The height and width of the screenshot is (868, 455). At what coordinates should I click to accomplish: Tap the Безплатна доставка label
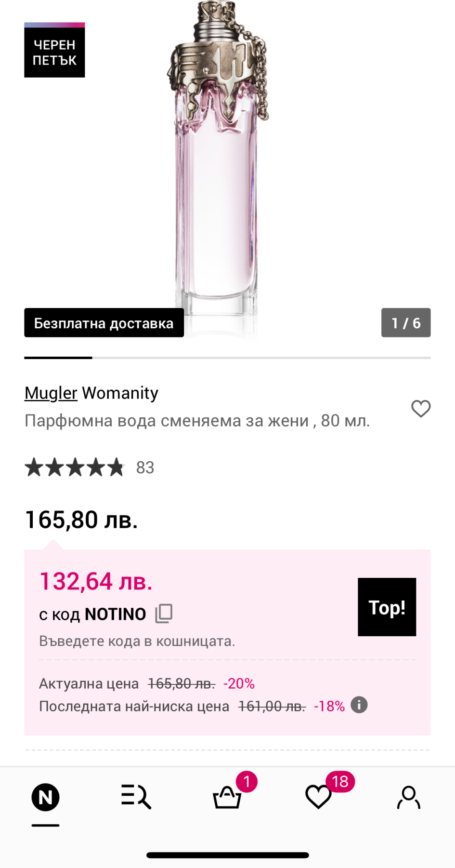[x=104, y=322]
